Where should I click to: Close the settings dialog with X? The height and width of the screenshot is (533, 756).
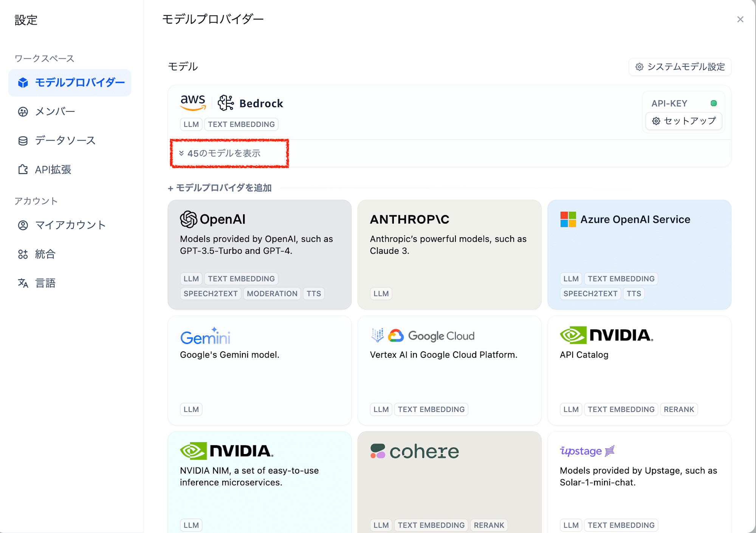[740, 19]
